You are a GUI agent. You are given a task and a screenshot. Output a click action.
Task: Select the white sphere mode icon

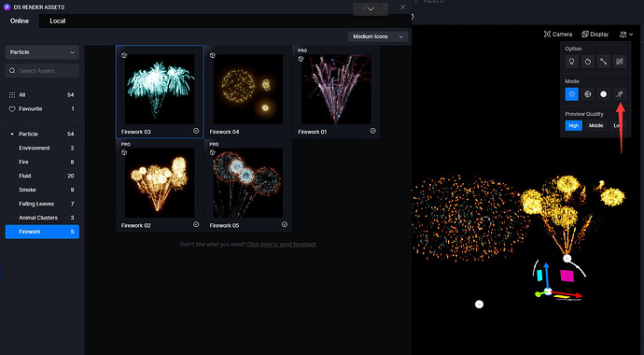click(x=603, y=94)
